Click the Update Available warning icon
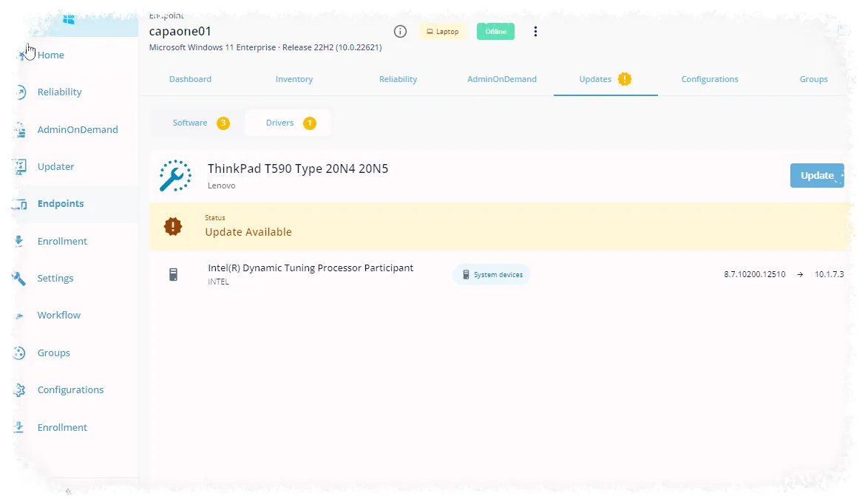Image resolution: width=865 pixels, height=504 pixels. [173, 226]
